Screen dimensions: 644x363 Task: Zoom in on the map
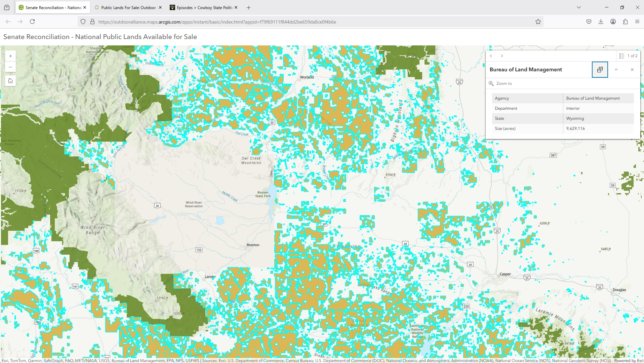coord(10,56)
